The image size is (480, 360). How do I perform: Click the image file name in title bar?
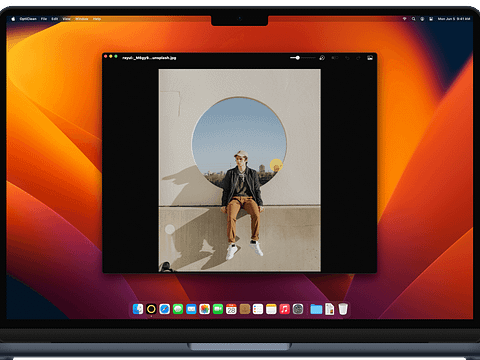pyautogui.click(x=149, y=58)
